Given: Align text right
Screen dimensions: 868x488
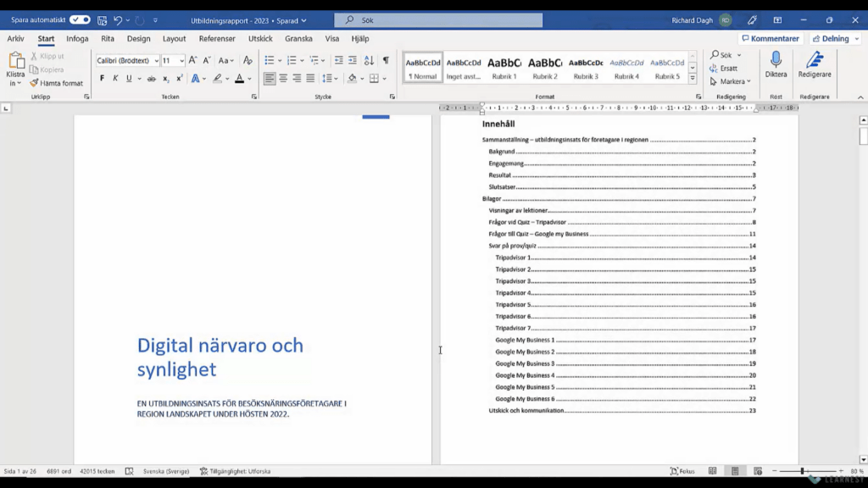Looking at the screenshot, I should click(x=298, y=79).
